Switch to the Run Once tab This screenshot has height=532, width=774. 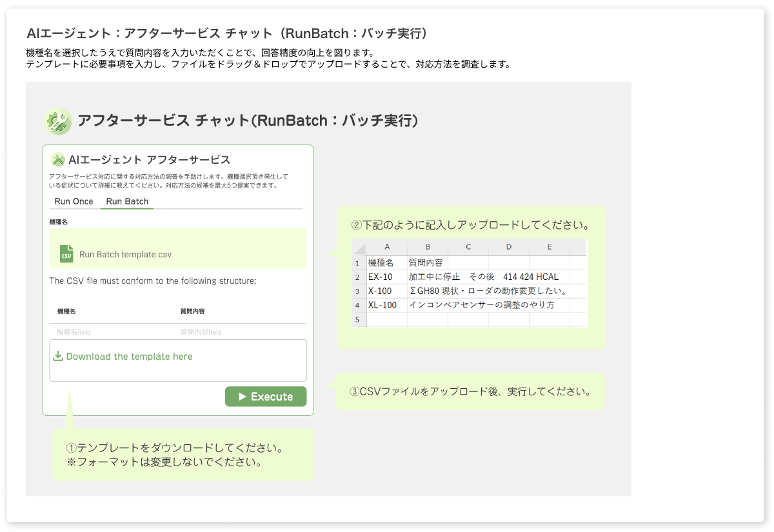74,201
